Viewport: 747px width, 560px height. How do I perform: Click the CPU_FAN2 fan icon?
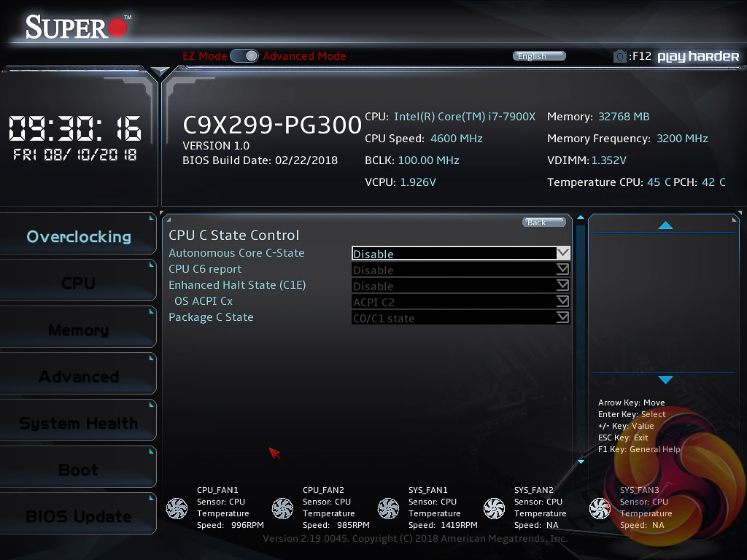[282, 508]
